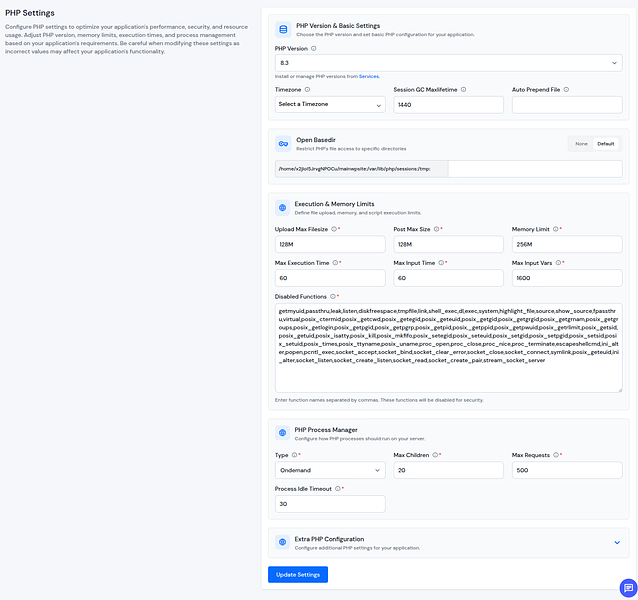Click the info icon next to PHP Version
The image size is (638, 600).
click(314, 48)
